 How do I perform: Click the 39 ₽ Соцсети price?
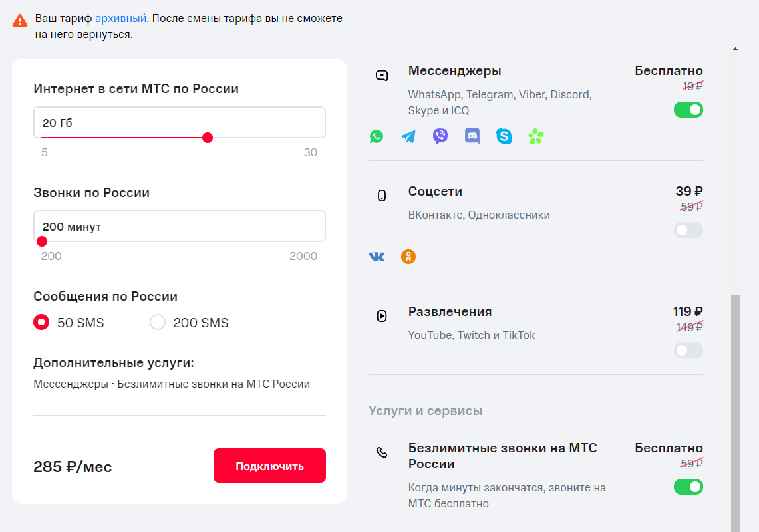pyautogui.click(x=689, y=192)
